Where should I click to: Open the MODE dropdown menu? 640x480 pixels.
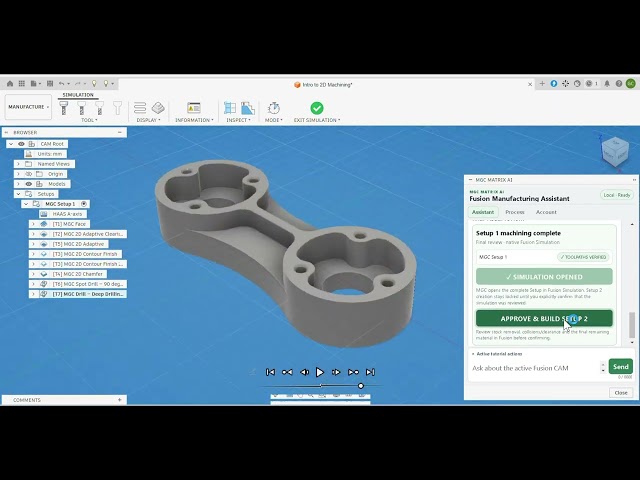pos(273,120)
